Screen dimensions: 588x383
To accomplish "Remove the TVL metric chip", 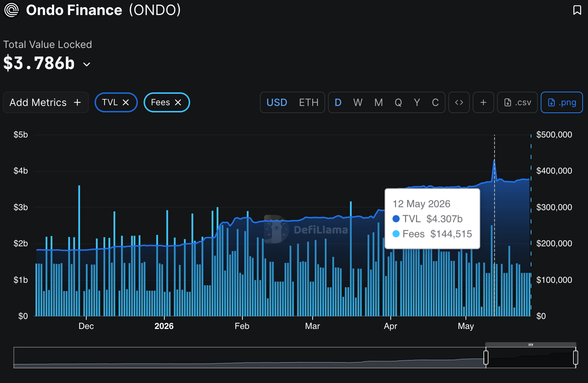I will (126, 102).
